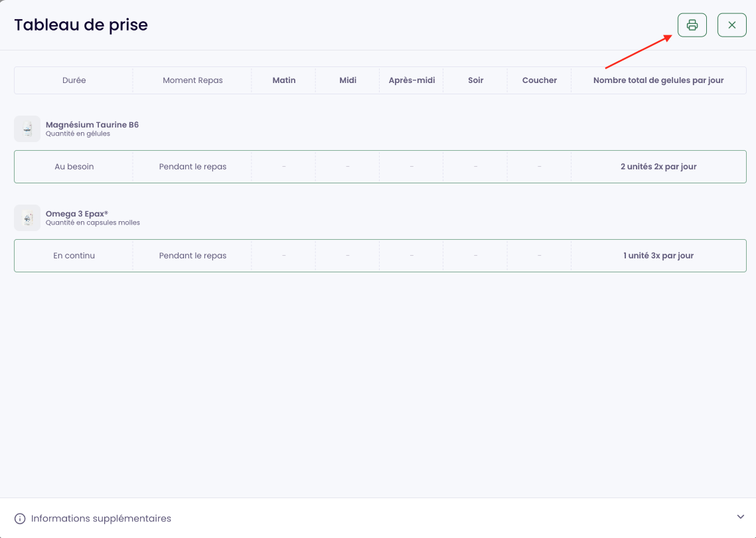Select the Midi column header

pyautogui.click(x=348, y=80)
